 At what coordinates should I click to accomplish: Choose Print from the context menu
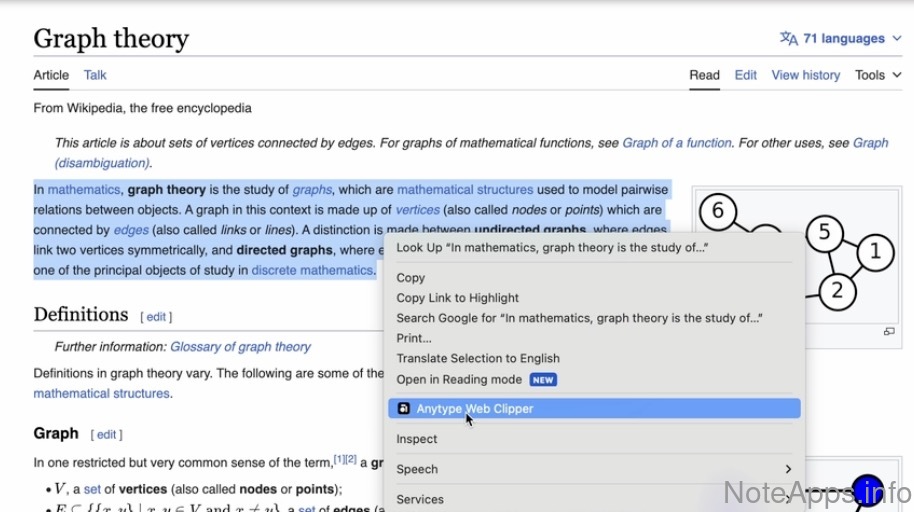pos(414,338)
